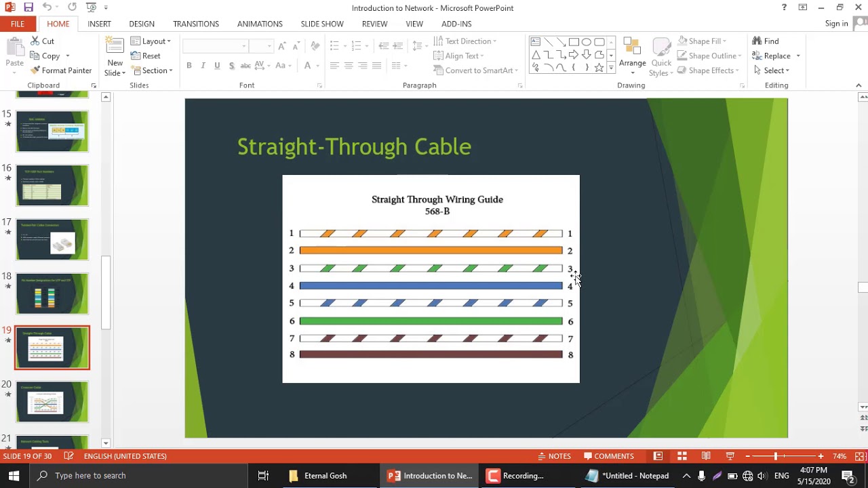Click the New Slide icon
This screenshot has width=868, height=488.
(x=115, y=47)
